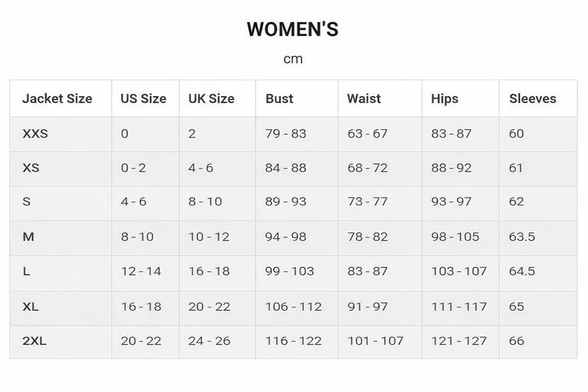Click the Sleeves column header
588x392 pixels.
tap(533, 99)
